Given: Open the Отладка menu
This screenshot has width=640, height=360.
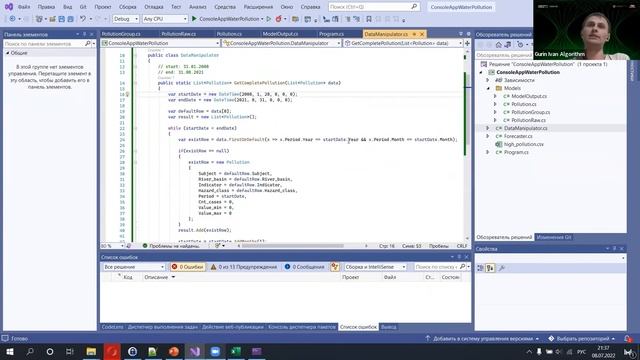Looking at the screenshot, I should (153, 7).
